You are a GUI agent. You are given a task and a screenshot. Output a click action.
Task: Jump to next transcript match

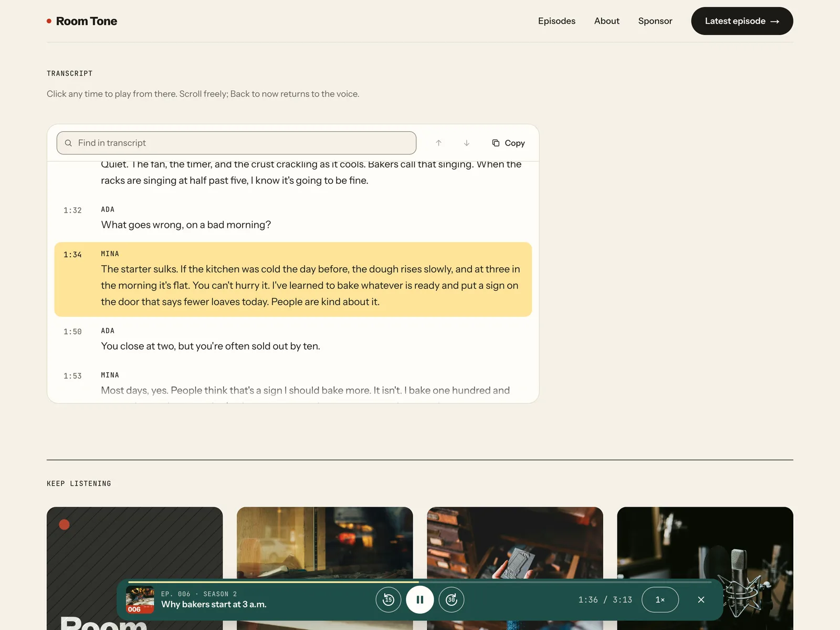(x=466, y=143)
